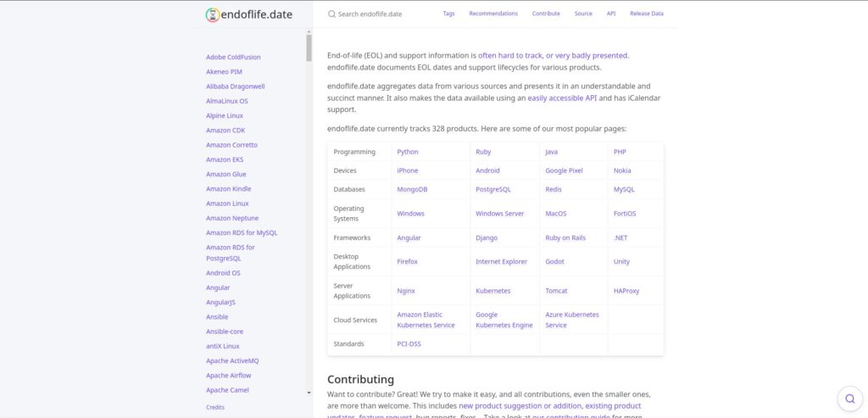Click the floating search button at bottom right
868x418 pixels.
pos(849,398)
